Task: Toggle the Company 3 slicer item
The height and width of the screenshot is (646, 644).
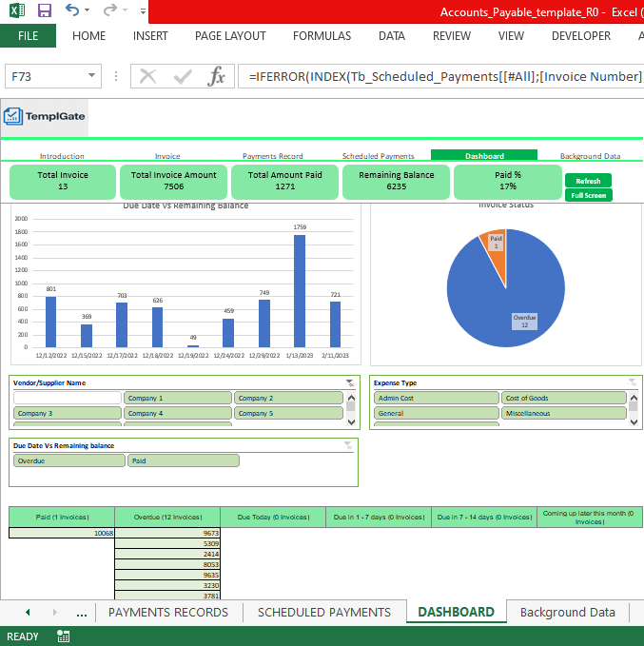Action: pos(68,413)
